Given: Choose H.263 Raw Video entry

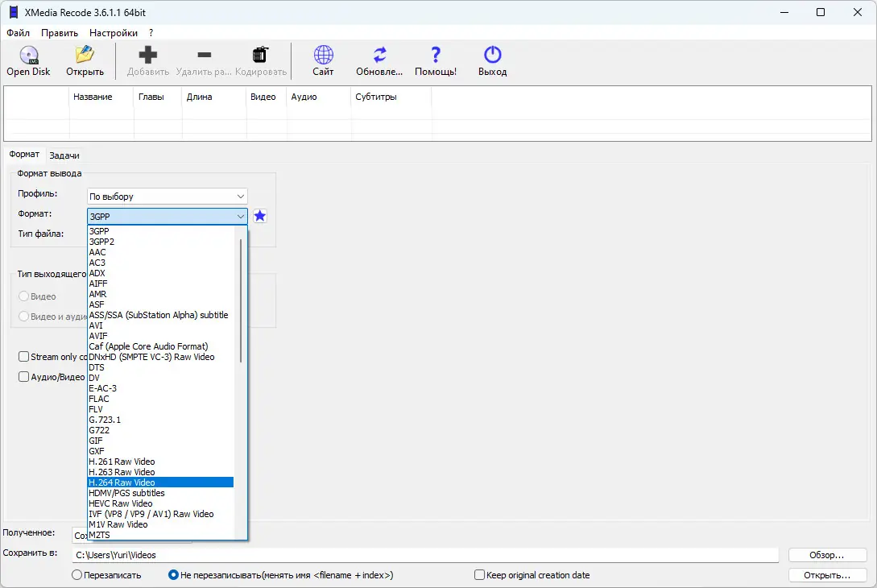Looking at the screenshot, I should coord(160,472).
